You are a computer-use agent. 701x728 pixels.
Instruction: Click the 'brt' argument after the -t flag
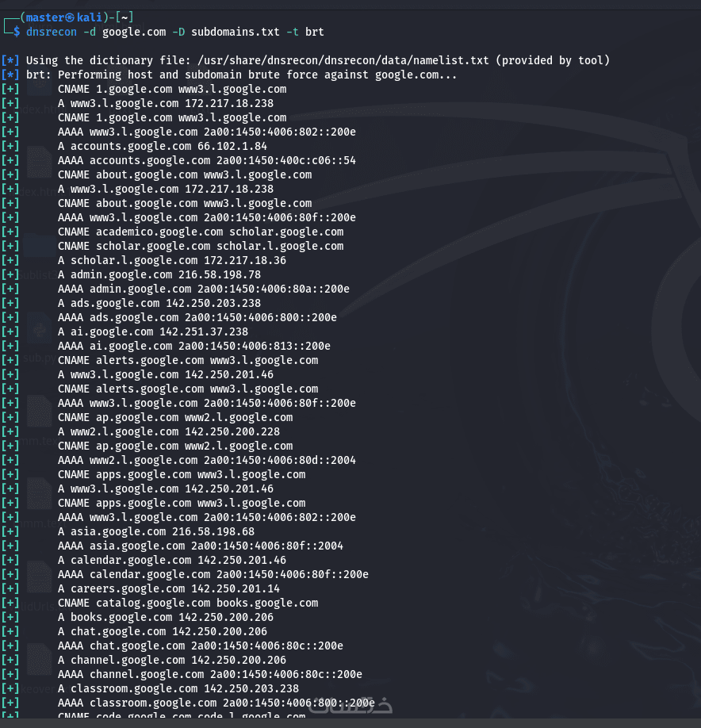314,32
